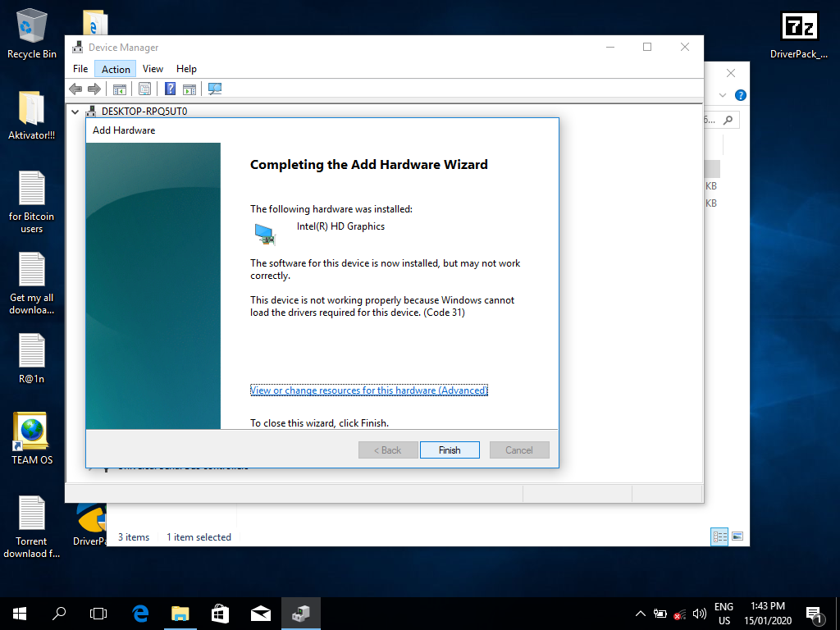This screenshot has height=630, width=840.
Task: Click the Device Manager title bar text
Action: [124, 47]
